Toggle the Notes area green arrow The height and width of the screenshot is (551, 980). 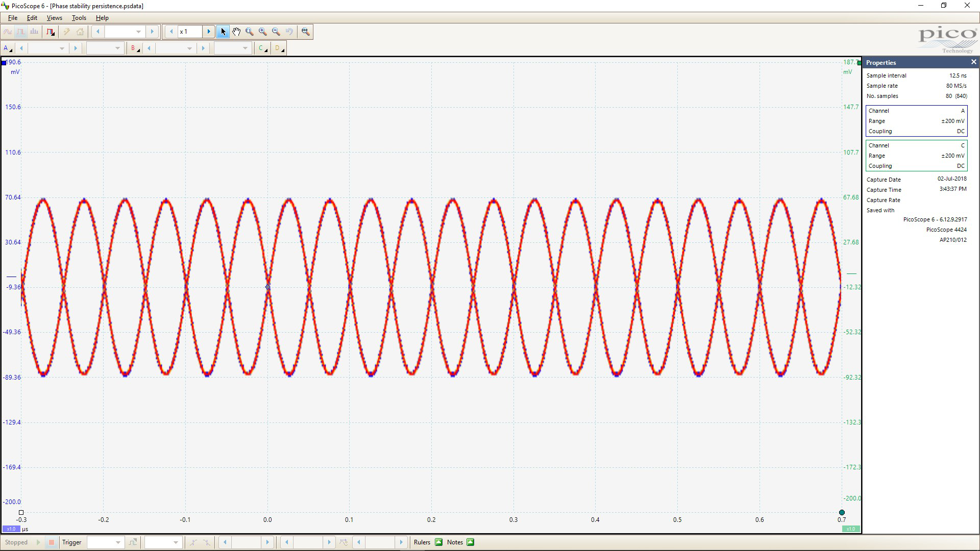pos(471,542)
